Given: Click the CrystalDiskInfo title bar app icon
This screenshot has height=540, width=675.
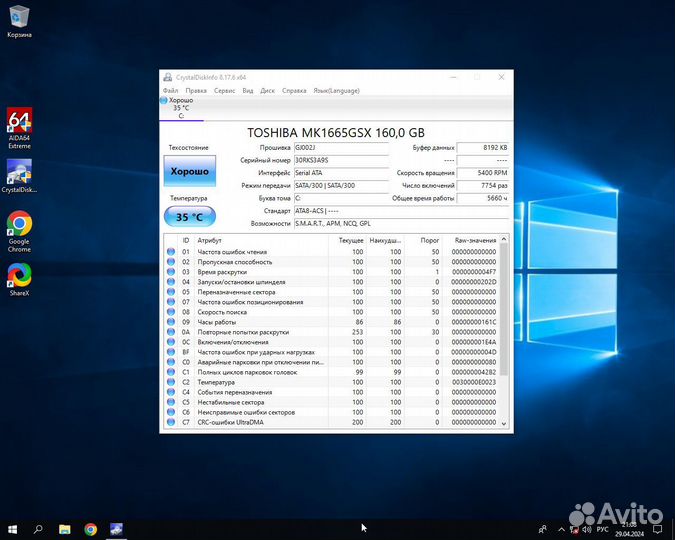Looking at the screenshot, I should coord(167,78).
